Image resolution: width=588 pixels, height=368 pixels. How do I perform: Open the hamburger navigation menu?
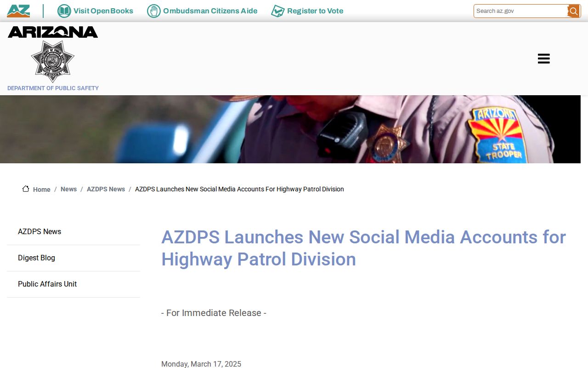point(544,58)
